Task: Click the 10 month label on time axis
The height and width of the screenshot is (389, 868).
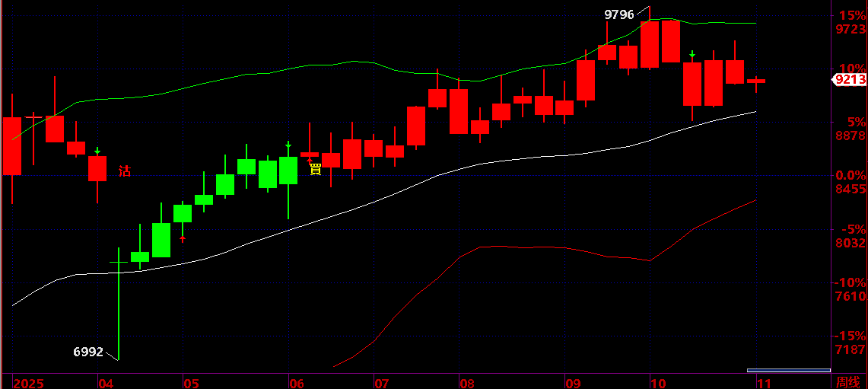Action: 658,383
